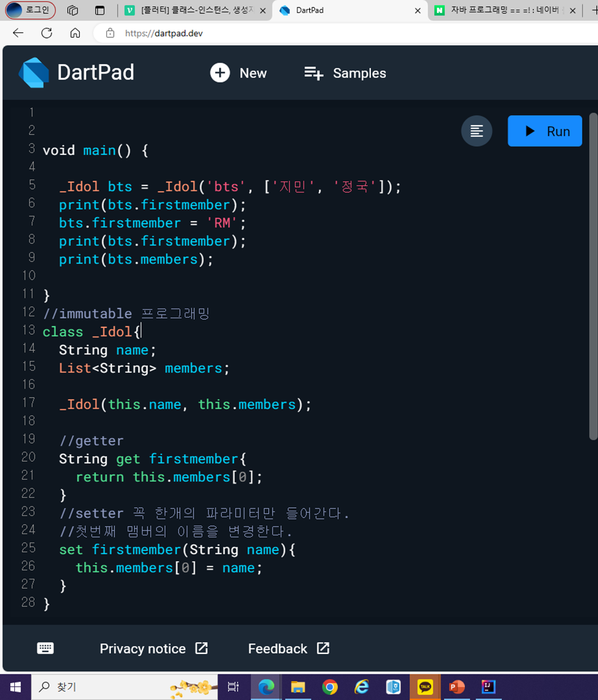Click 'return this.members[0];' line
Screen dimensions: 598x700
click(x=169, y=477)
